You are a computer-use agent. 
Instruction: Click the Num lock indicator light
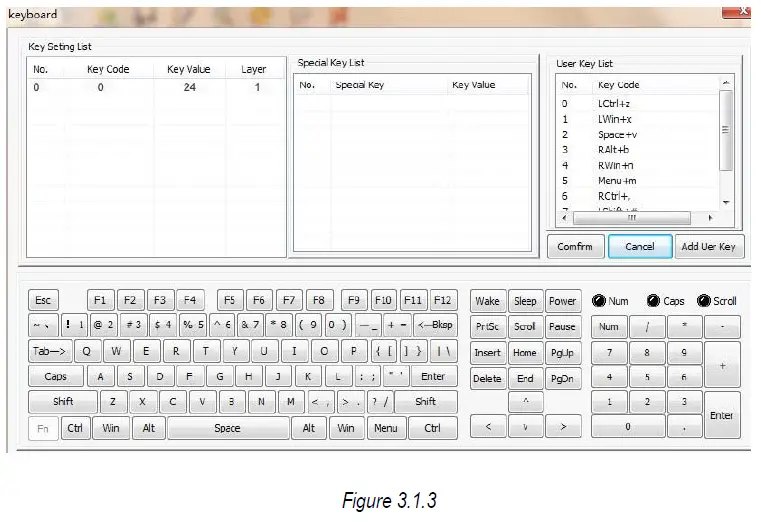pos(599,301)
